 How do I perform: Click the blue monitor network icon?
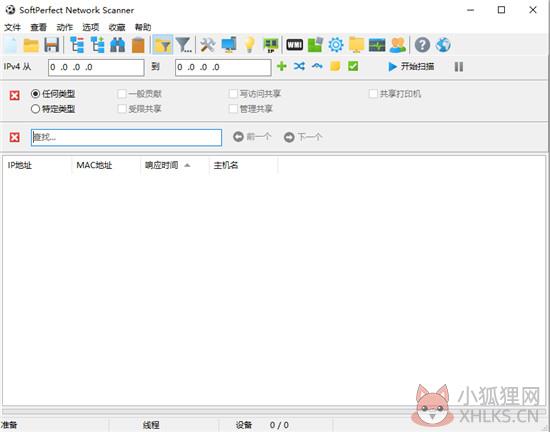tap(229, 45)
